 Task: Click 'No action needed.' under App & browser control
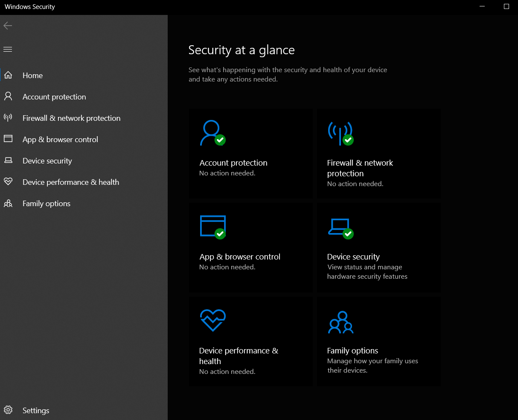click(227, 267)
